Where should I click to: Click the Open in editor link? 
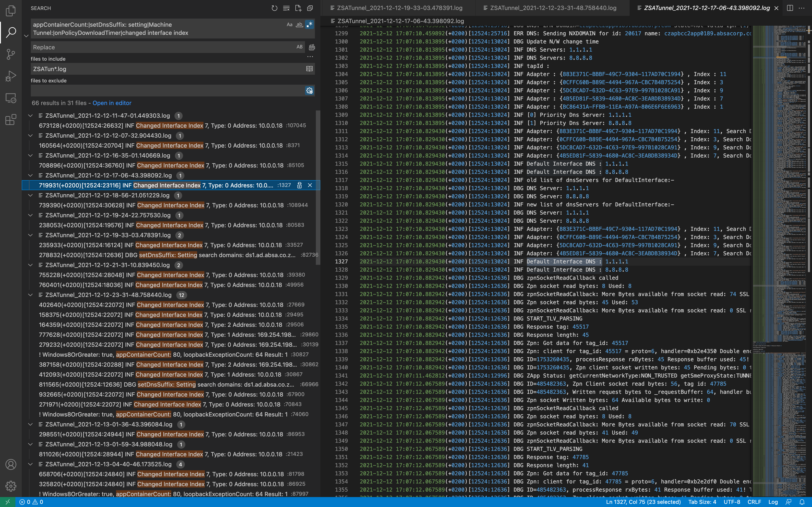[x=112, y=103]
